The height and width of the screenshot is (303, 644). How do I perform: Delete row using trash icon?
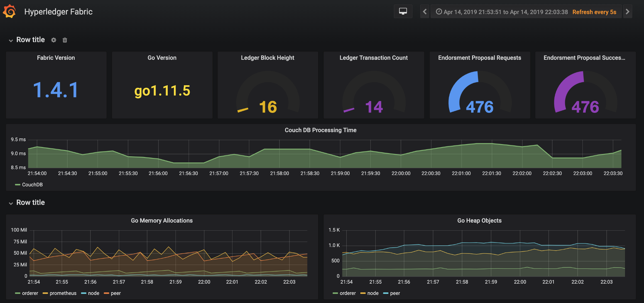[65, 40]
